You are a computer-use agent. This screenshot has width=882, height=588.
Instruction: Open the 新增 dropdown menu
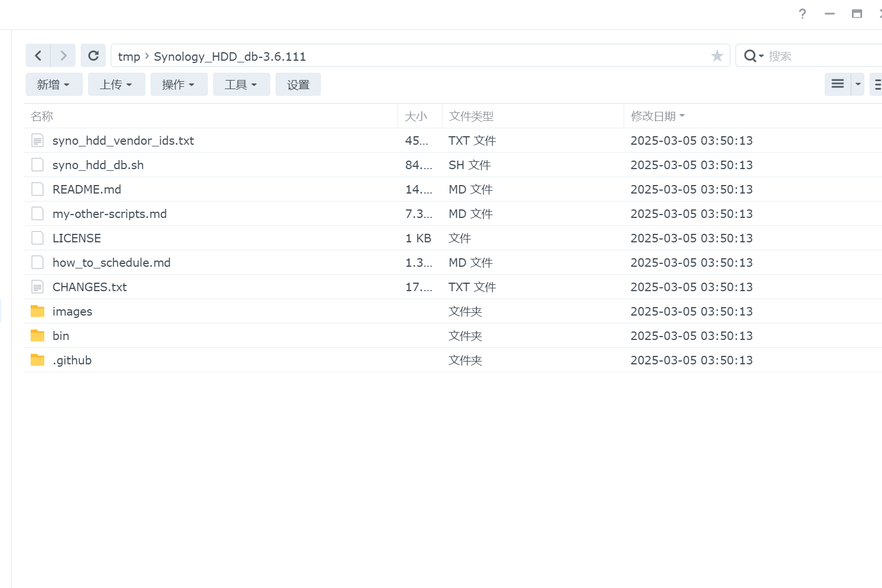click(x=54, y=85)
